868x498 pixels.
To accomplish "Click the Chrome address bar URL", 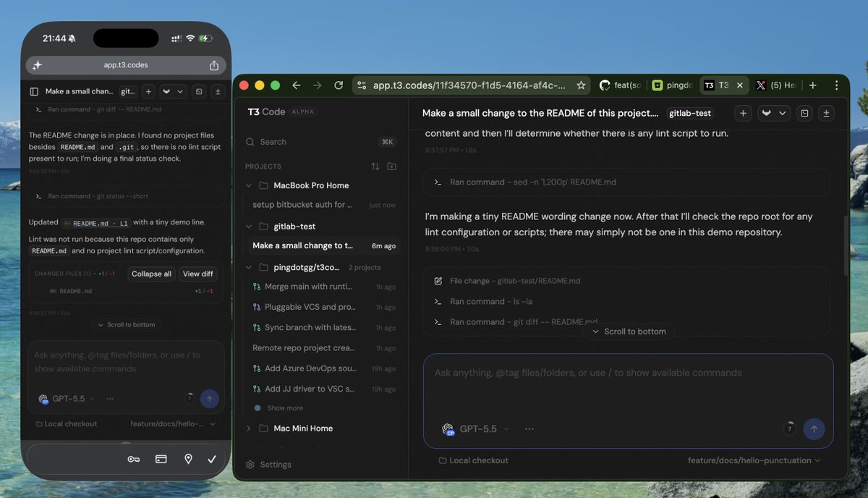I will click(469, 85).
